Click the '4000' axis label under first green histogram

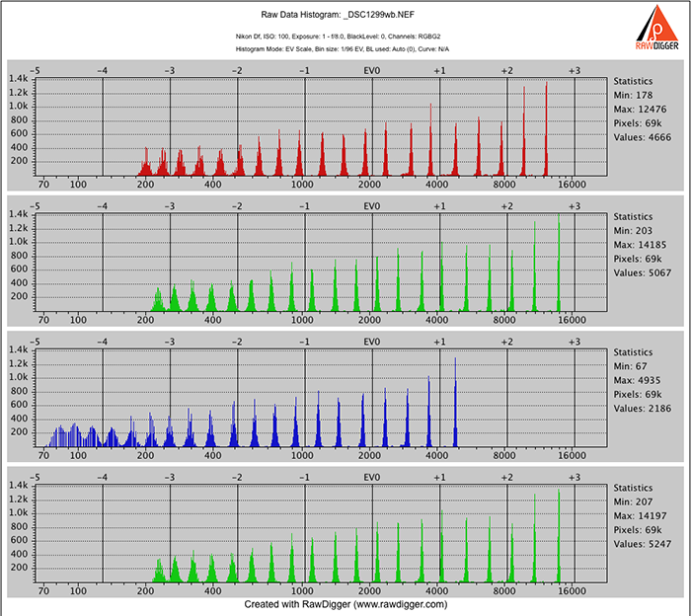436,320
